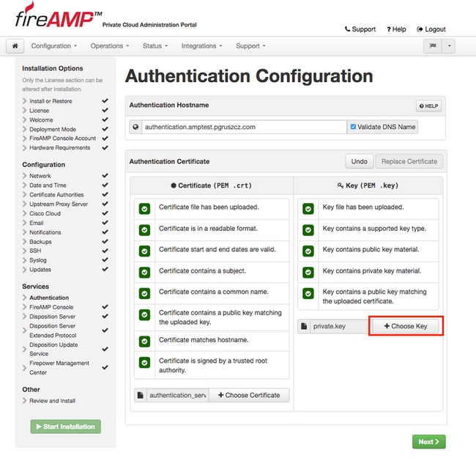This screenshot has width=476, height=461.
Task: Open Firepower Management Center in sidebar
Action: pyautogui.click(x=59, y=368)
